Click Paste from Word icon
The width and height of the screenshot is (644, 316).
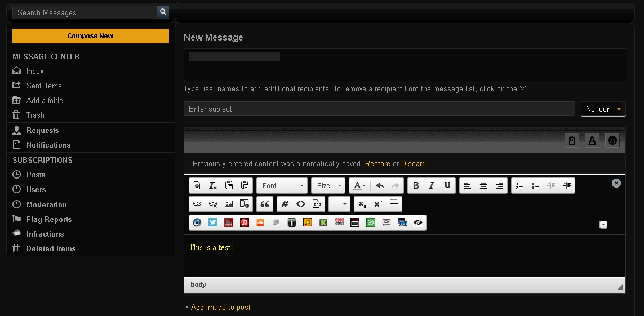pyautogui.click(x=245, y=185)
